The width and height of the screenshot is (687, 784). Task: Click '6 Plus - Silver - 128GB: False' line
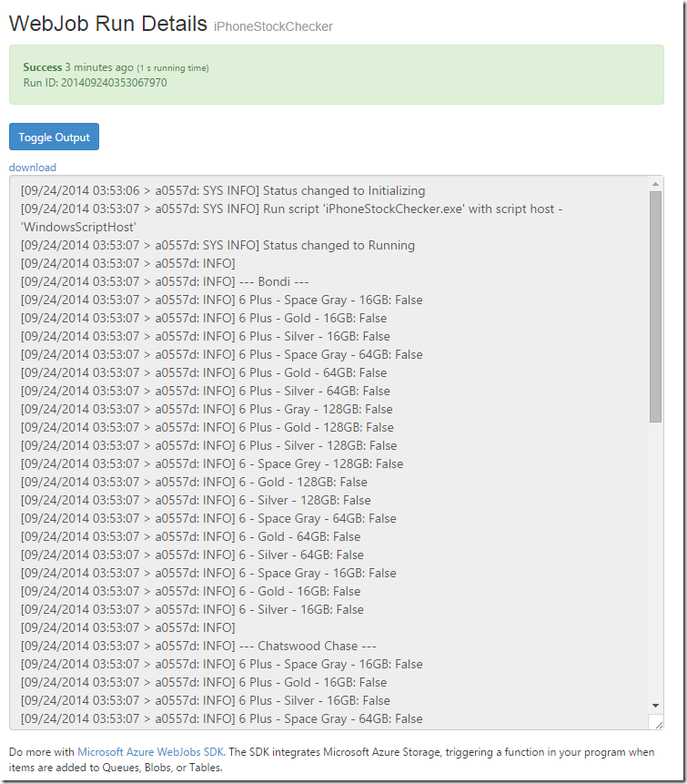[x=209, y=445]
